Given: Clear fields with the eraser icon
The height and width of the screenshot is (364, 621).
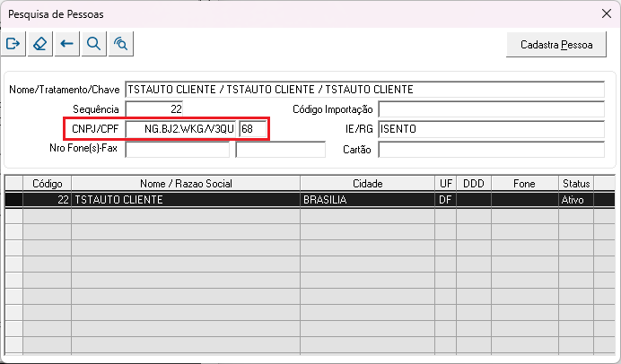Looking at the screenshot, I should 40,44.
